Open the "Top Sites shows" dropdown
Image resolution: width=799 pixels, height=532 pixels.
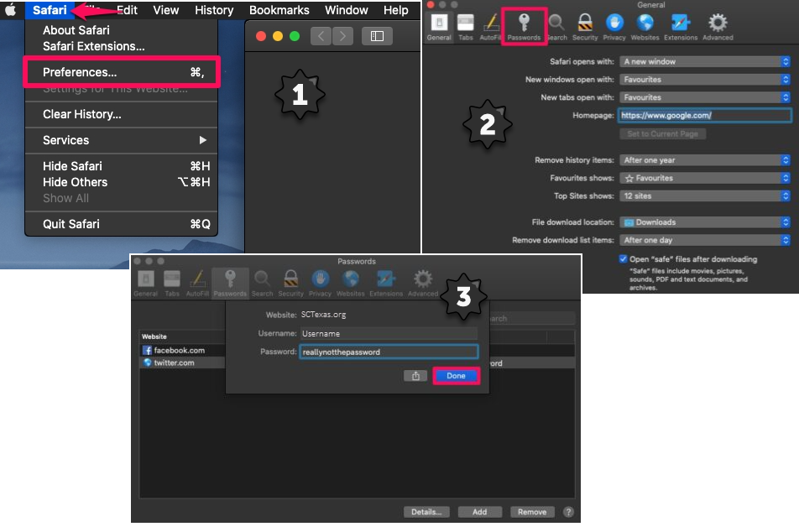click(x=705, y=196)
